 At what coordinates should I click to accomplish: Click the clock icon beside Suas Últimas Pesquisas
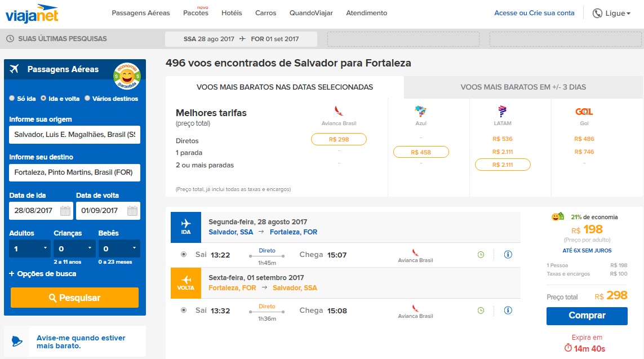10,39
